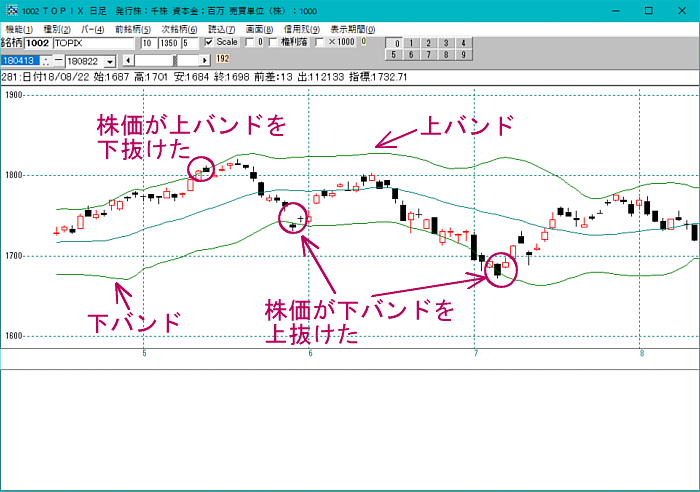The height and width of the screenshot is (492, 700).
Task: Click the 銘柄 code field showing 1002
Action: 36,44
